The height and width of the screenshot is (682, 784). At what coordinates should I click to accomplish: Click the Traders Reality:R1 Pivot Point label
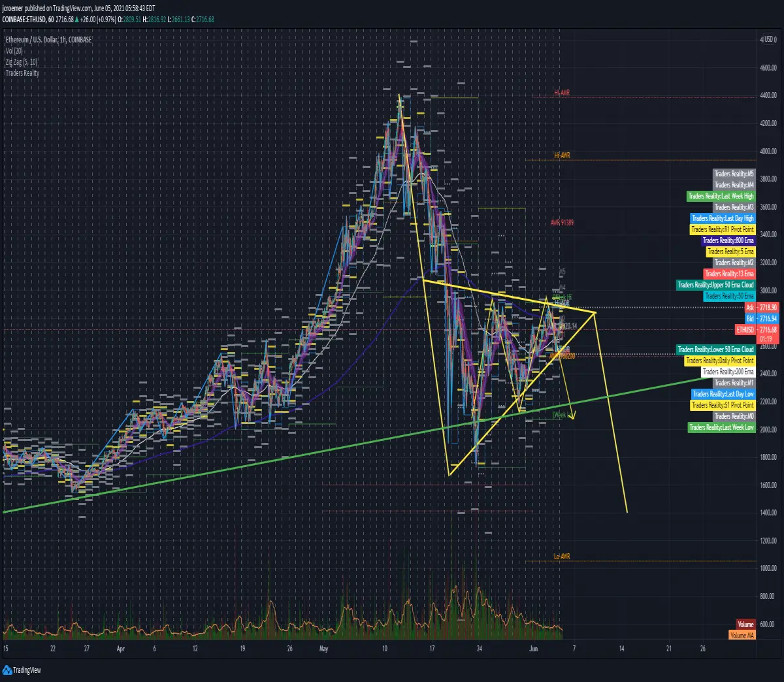[x=723, y=229]
